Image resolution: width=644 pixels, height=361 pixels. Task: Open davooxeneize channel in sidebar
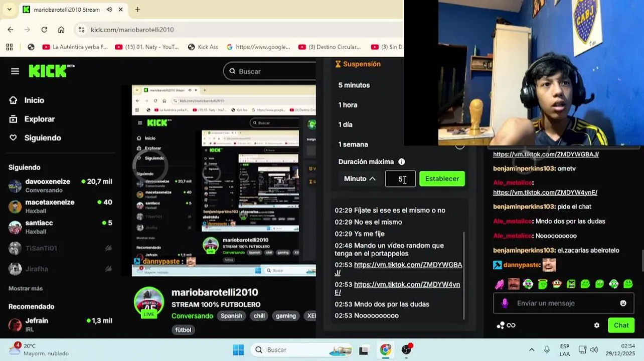(60, 186)
